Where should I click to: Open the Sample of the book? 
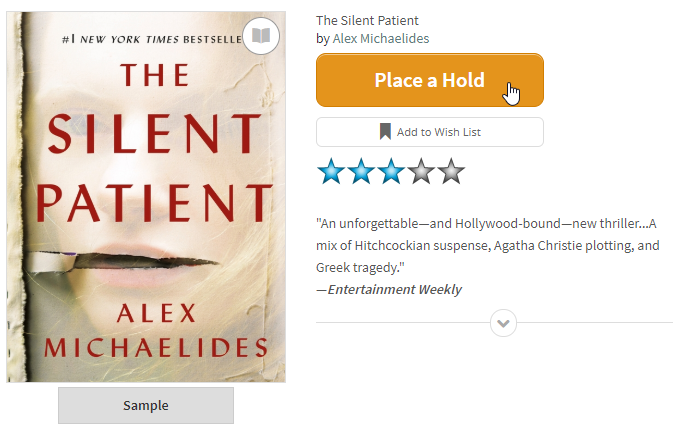click(146, 405)
